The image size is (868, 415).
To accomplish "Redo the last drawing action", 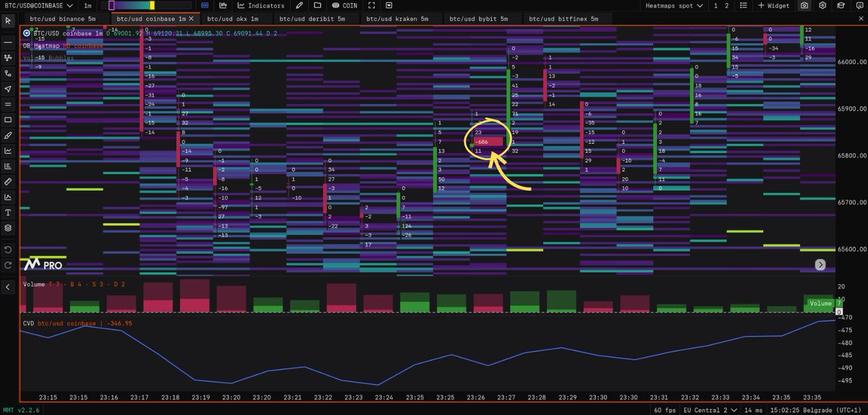I will point(8,265).
